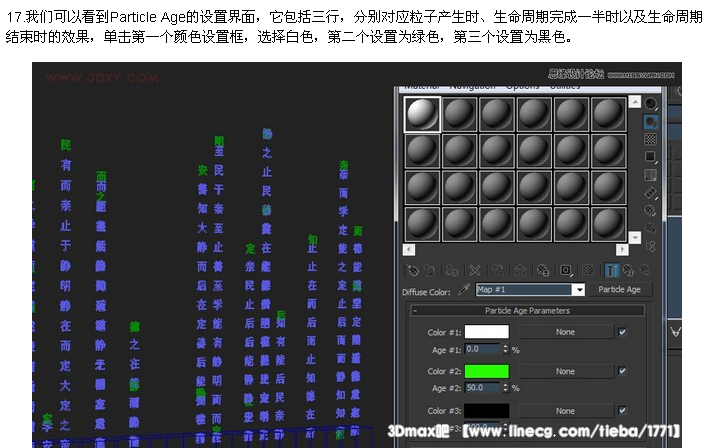Open the Material Editor Options icon
The height and width of the screenshot is (448, 709).
click(x=650, y=211)
